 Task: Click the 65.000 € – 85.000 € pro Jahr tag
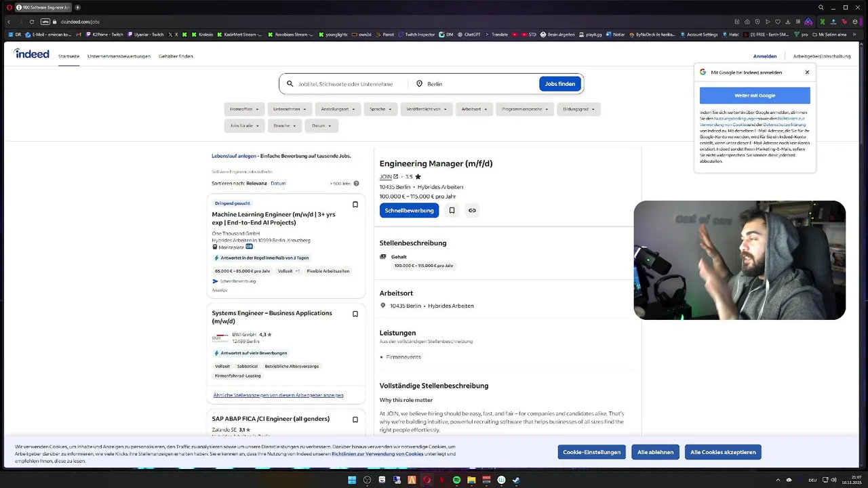pos(243,271)
